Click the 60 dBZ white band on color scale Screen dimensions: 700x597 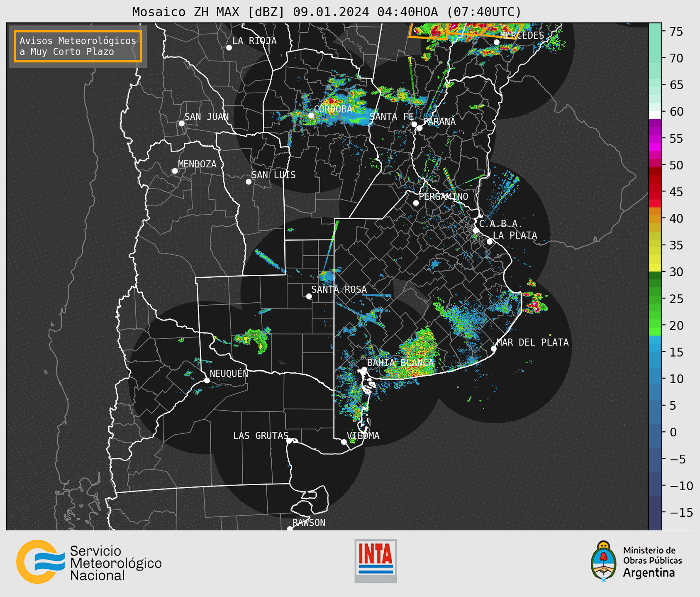[655, 115]
